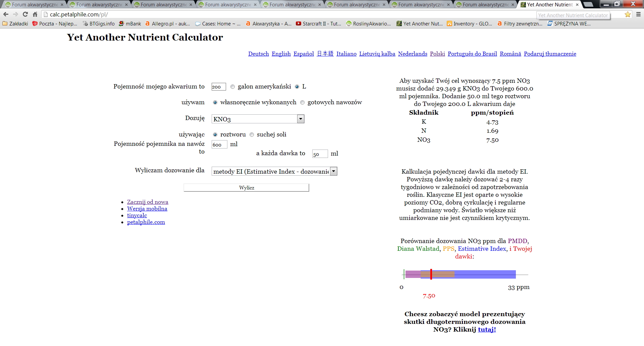644x346 pixels.
Task: Expand the metody EI dosing dropdown
Action: tap(274, 171)
